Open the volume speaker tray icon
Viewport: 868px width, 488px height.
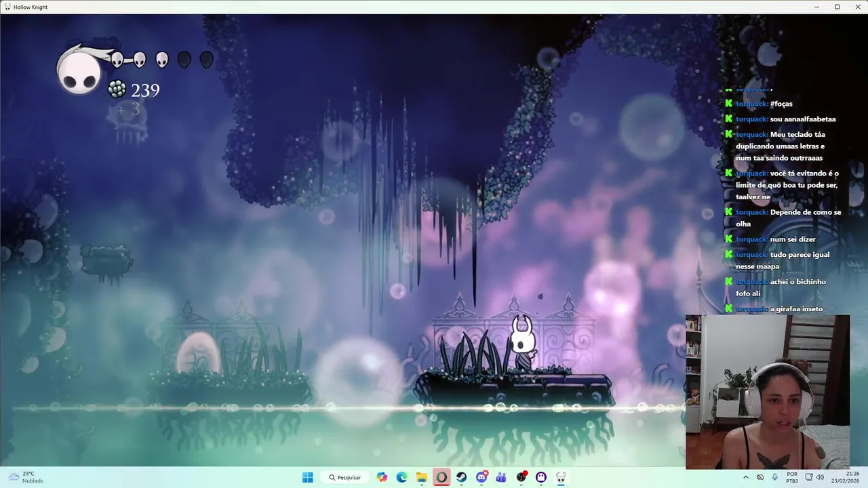coord(820,477)
